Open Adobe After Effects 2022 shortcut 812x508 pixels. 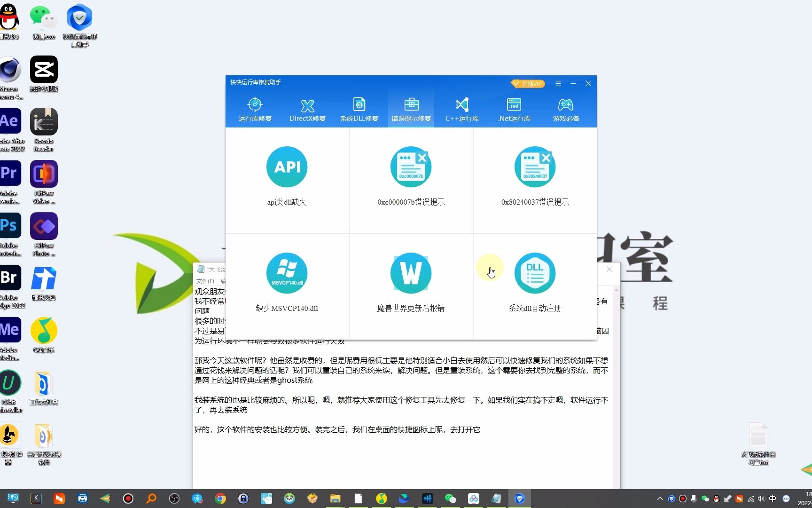[11, 130]
